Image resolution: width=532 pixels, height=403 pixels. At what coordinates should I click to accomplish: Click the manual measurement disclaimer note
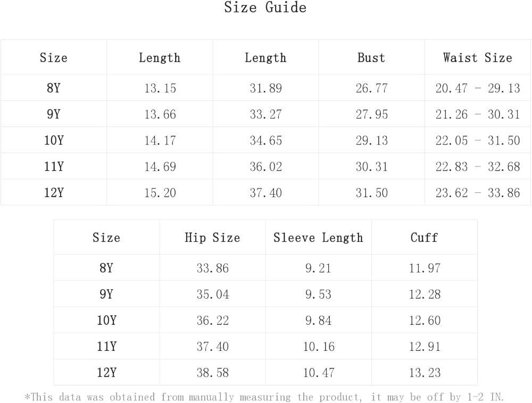(264, 397)
